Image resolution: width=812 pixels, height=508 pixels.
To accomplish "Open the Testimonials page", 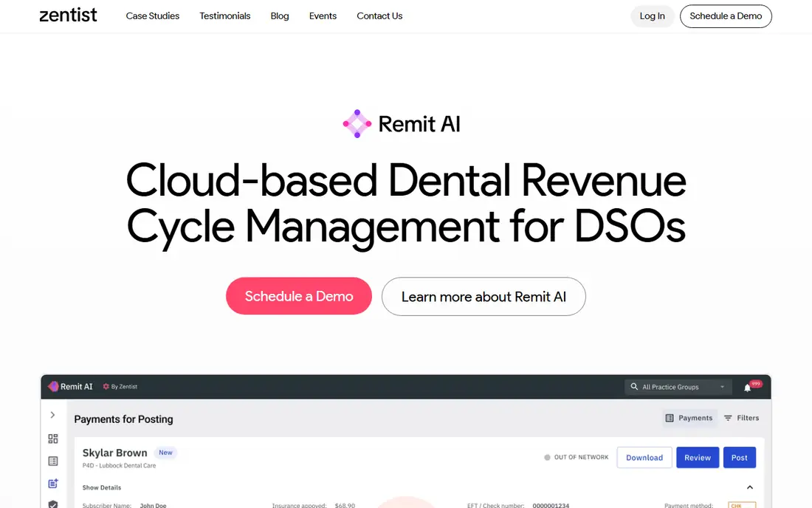I will tap(224, 16).
